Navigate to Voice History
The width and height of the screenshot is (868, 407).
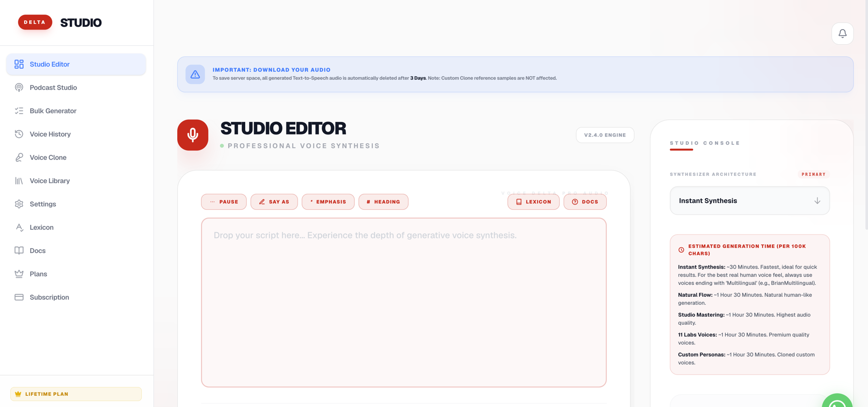[76, 134]
